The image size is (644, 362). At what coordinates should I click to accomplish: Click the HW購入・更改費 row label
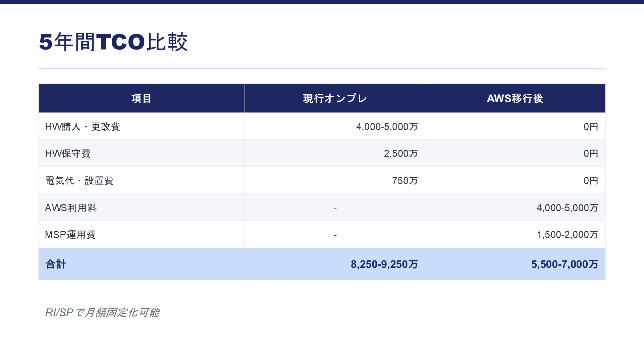pyautogui.click(x=83, y=127)
